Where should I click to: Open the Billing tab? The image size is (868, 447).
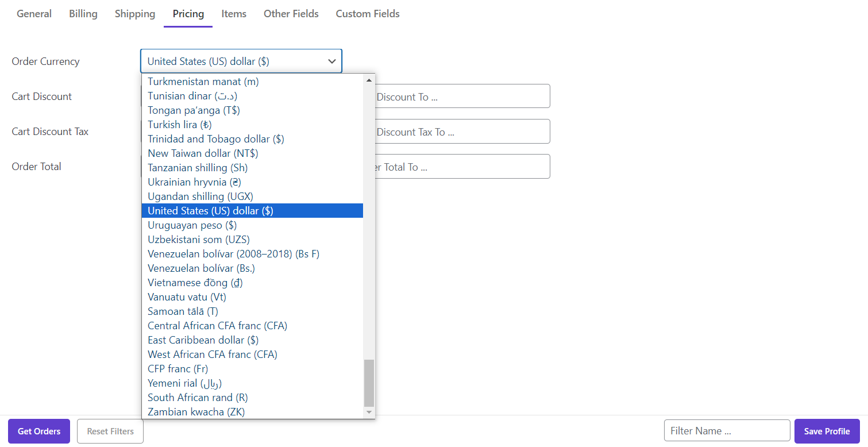click(83, 14)
